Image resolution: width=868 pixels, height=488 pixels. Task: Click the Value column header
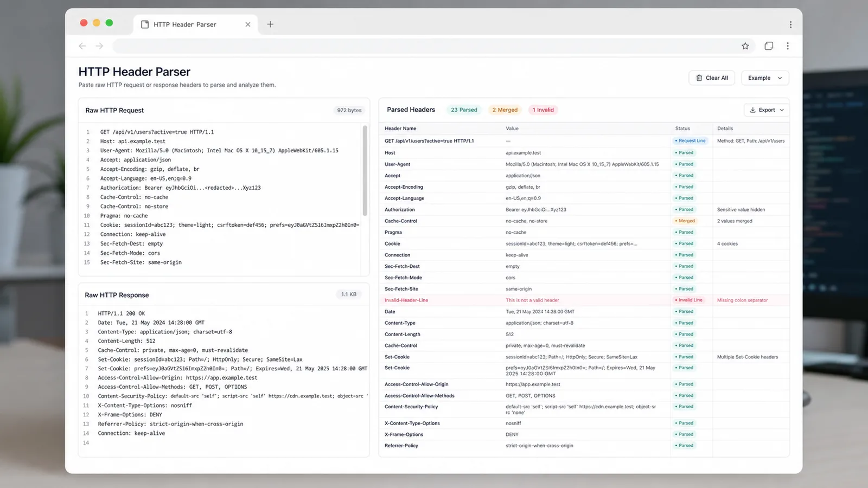click(512, 129)
